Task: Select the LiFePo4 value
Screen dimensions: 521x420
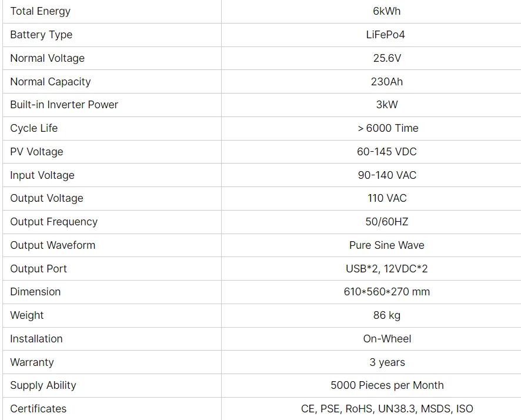Action: [x=385, y=35]
